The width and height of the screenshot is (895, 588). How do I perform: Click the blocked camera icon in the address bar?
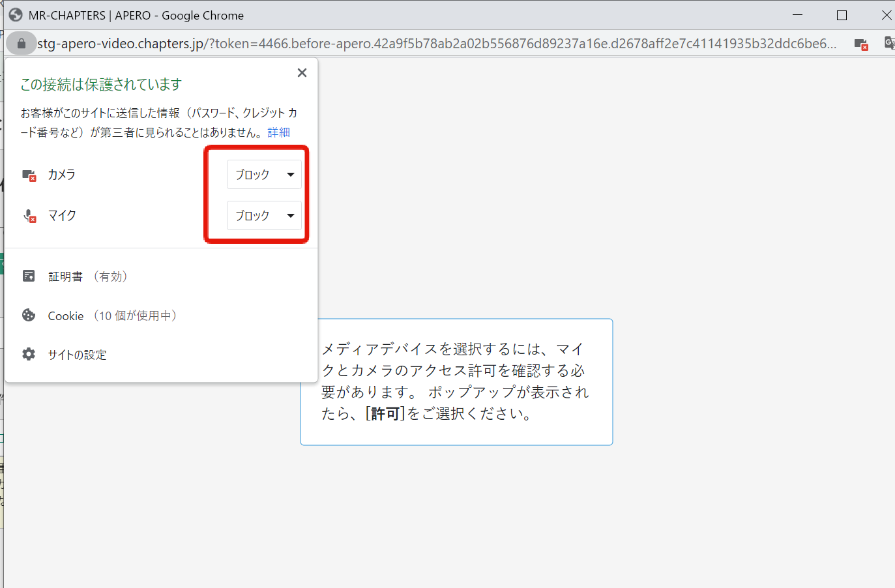860,44
